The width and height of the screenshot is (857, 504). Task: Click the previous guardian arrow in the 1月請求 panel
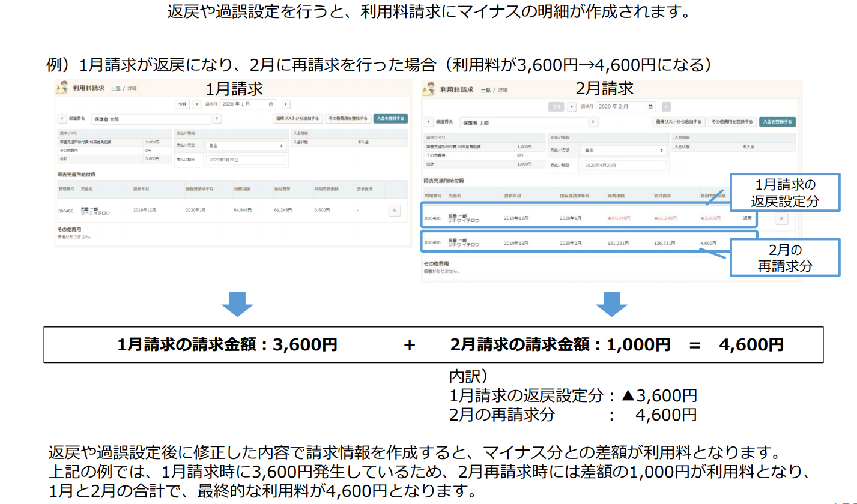[x=62, y=119]
